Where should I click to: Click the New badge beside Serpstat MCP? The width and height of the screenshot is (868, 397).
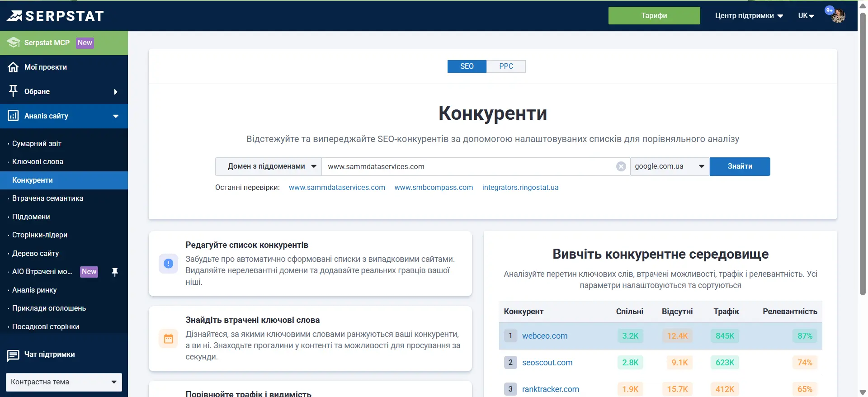click(85, 43)
